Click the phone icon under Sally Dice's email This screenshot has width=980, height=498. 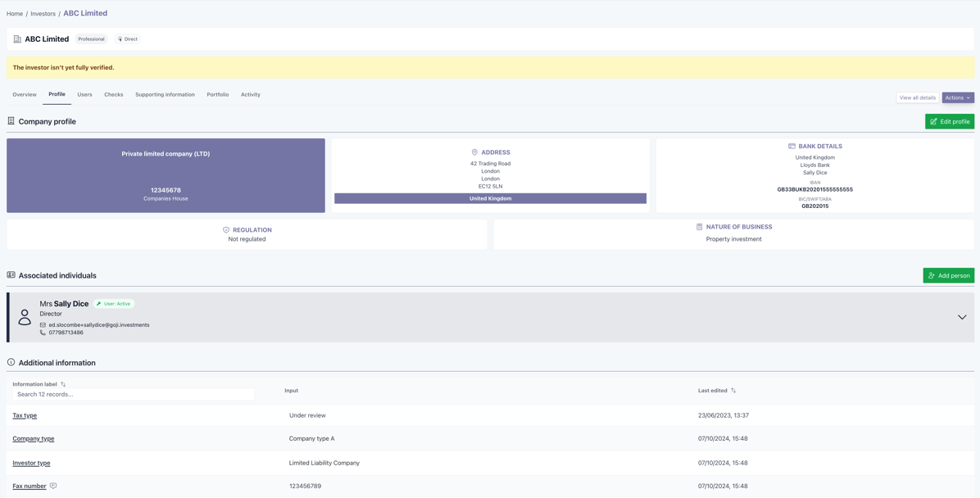43,333
